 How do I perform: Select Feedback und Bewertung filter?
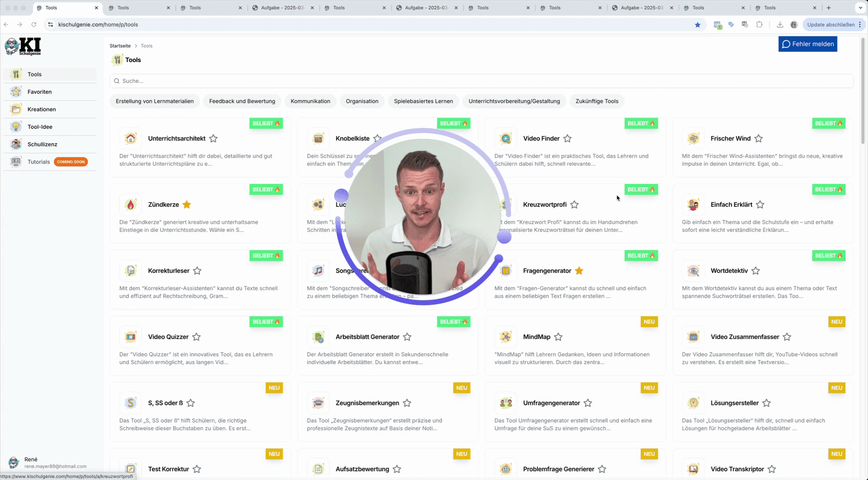tap(242, 101)
